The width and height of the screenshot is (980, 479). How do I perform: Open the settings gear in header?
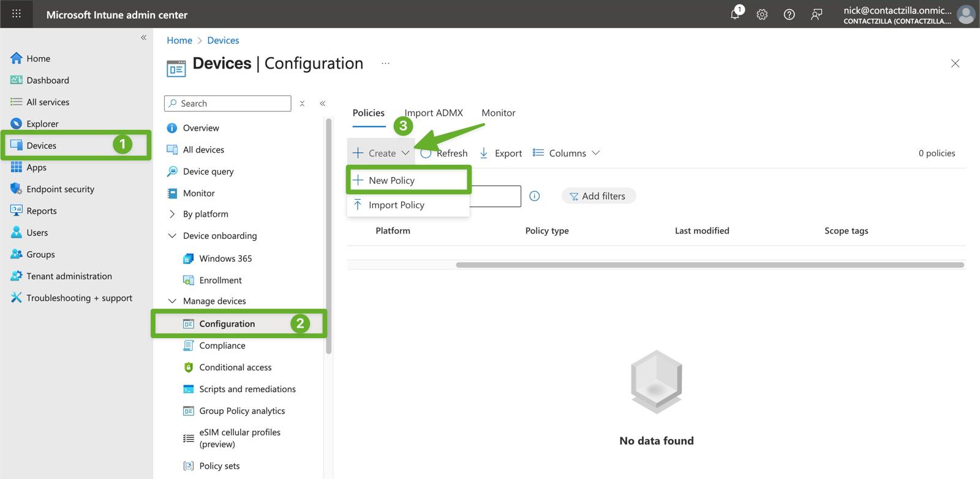[762, 14]
